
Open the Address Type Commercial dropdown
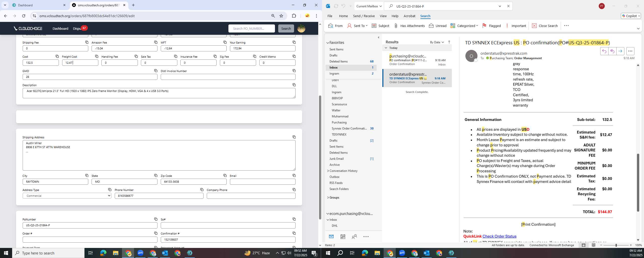[67, 196]
